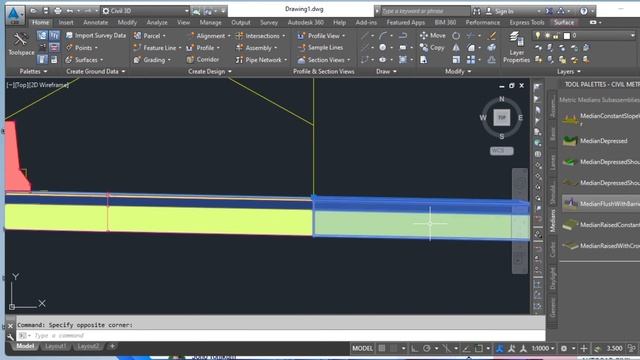The height and width of the screenshot is (360, 640).
Task: Expand the Create Design panel
Action: click(210, 71)
